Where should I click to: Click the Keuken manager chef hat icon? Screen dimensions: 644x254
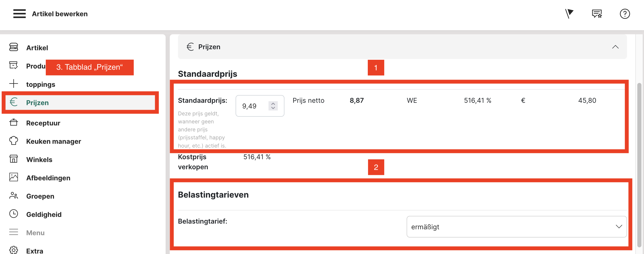(x=14, y=141)
